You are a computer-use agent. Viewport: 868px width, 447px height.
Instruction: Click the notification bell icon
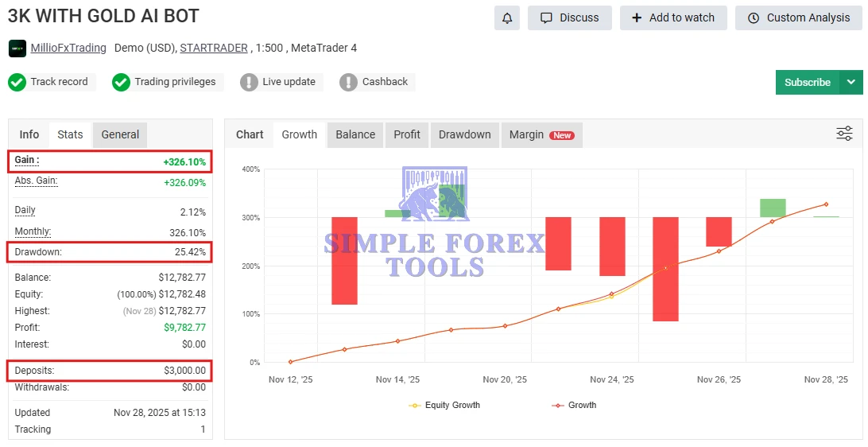[x=506, y=17]
